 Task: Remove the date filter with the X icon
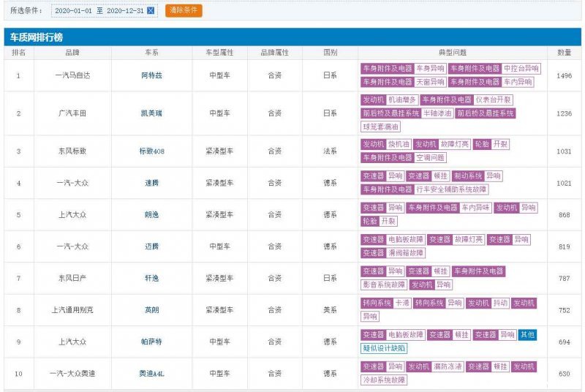pyautogui.click(x=151, y=10)
